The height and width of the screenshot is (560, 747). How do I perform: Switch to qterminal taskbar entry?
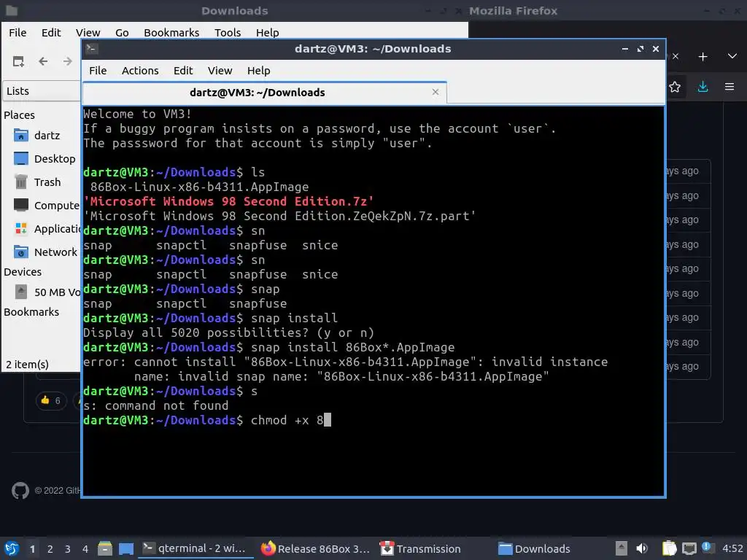point(196,548)
